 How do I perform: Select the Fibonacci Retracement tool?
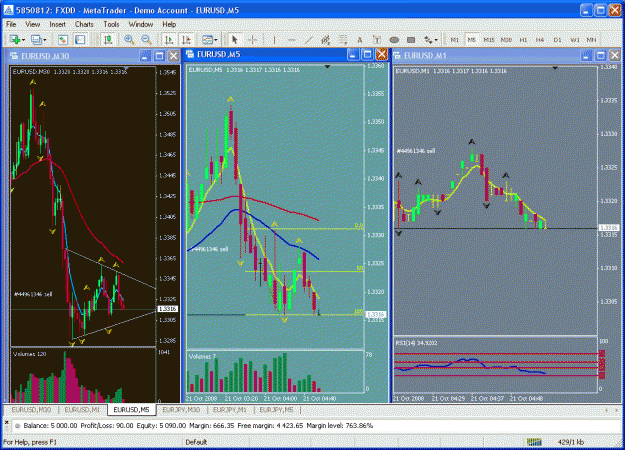[342, 40]
